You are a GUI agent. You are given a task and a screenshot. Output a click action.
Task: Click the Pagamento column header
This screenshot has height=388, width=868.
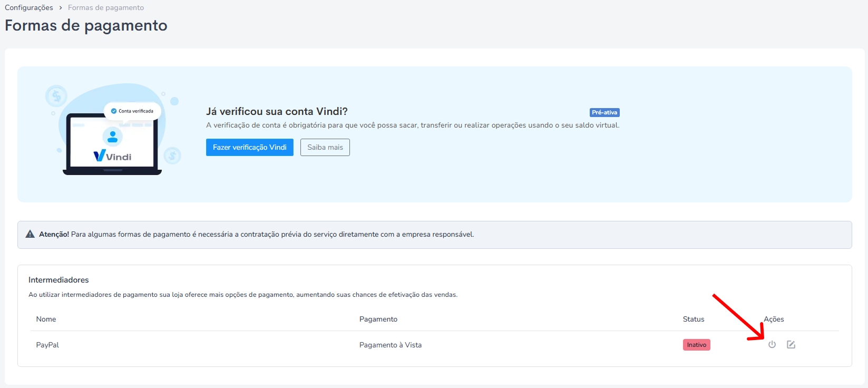378,319
